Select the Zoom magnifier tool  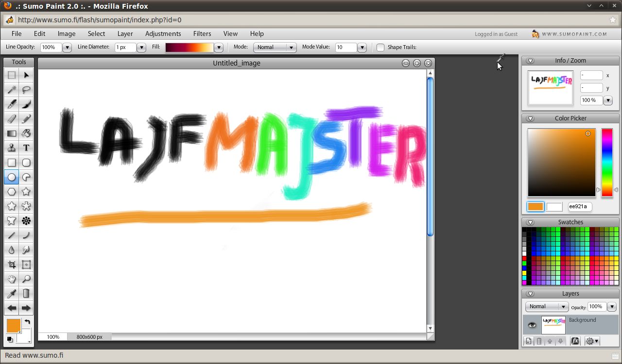coord(26,279)
